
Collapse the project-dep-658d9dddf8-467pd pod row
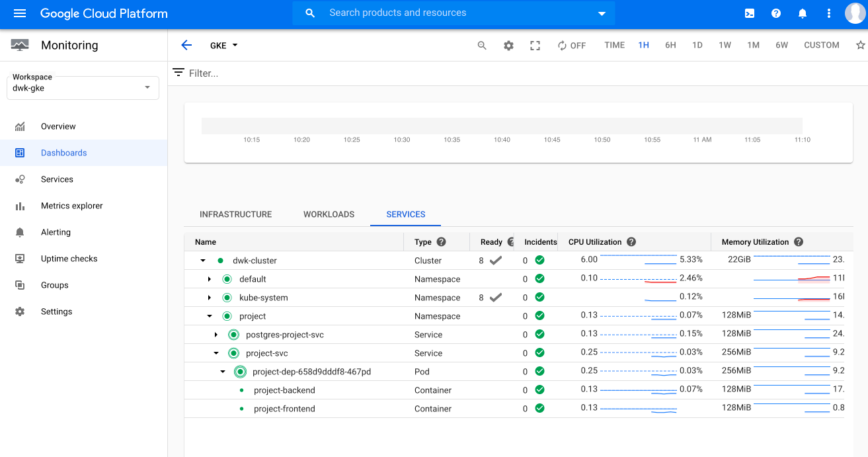[x=223, y=372]
